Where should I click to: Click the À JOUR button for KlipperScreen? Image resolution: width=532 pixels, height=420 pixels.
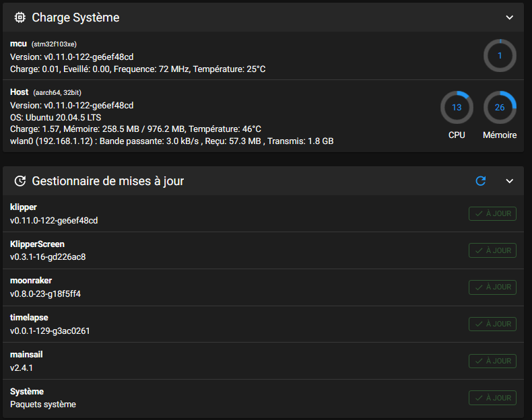[x=492, y=250]
